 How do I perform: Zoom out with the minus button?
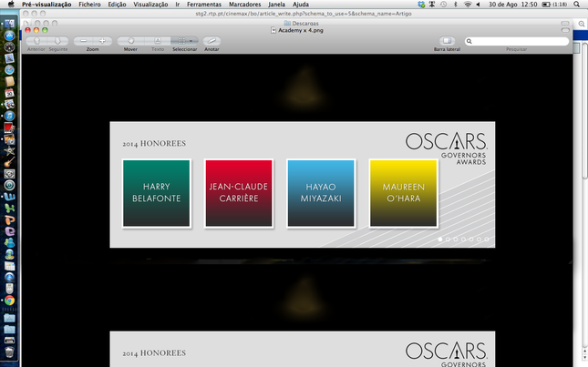[x=83, y=41]
